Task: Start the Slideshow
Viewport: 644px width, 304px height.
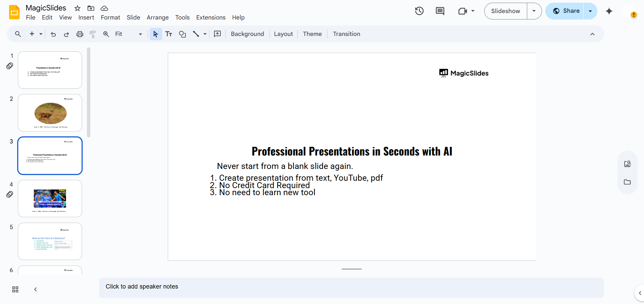Action: (x=506, y=11)
